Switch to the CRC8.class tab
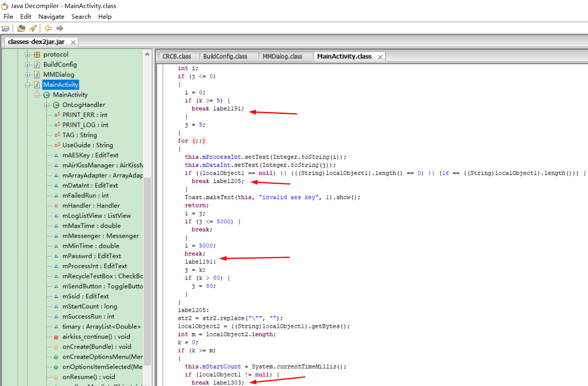Screen dimensions: 588x386 [x=177, y=56]
